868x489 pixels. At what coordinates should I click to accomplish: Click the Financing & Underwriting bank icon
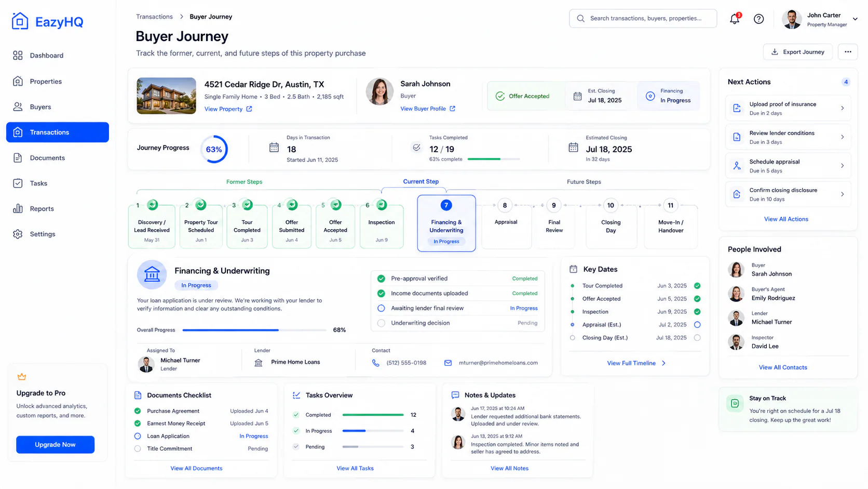(152, 274)
